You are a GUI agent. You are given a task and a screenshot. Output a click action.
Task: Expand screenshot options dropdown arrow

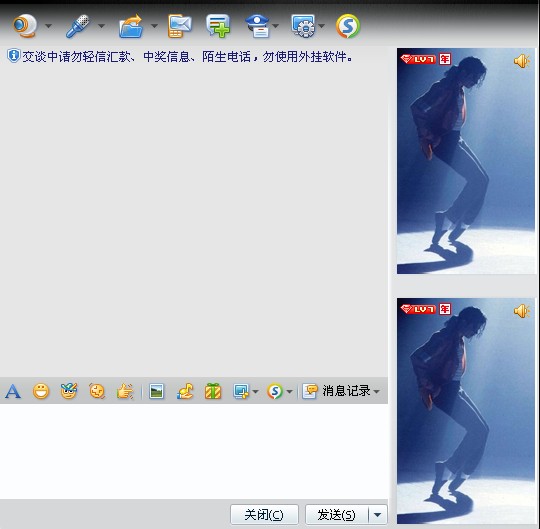255,392
